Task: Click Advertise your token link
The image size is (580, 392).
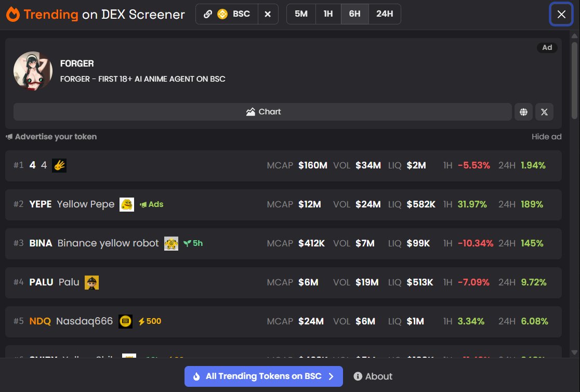Action: (x=56, y=137)
